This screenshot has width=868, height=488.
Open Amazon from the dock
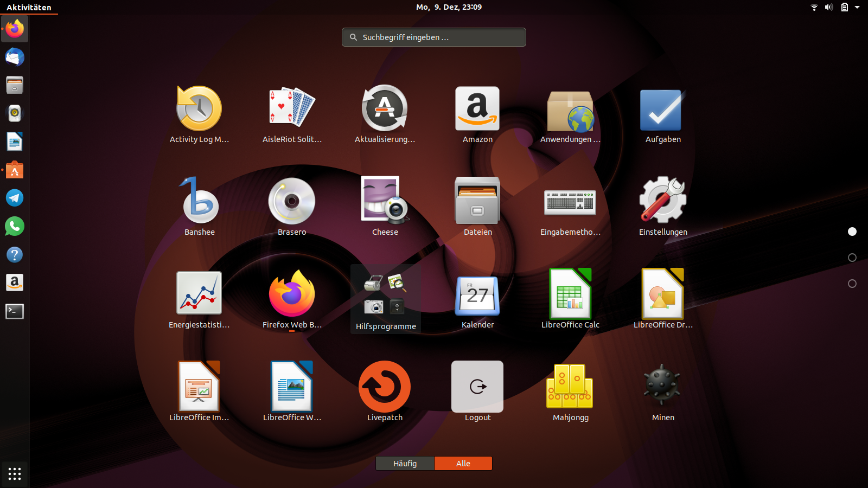click(x=15, y=282)
